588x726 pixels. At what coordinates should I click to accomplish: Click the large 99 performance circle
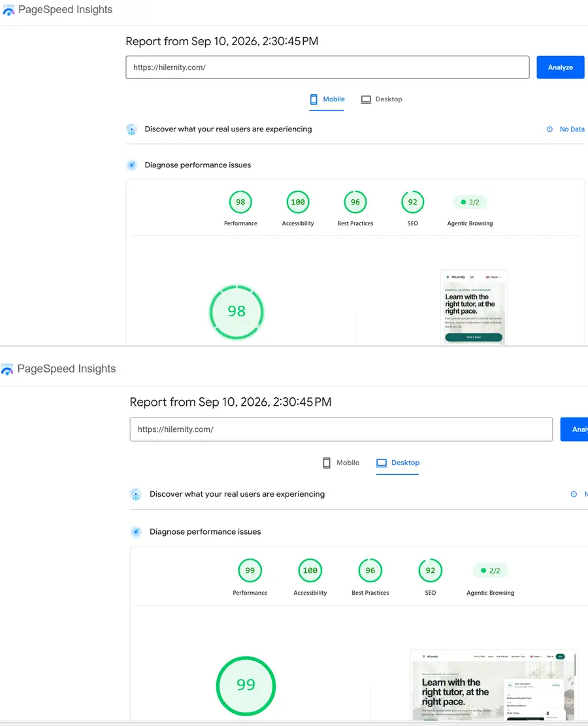tap(246, 685)
